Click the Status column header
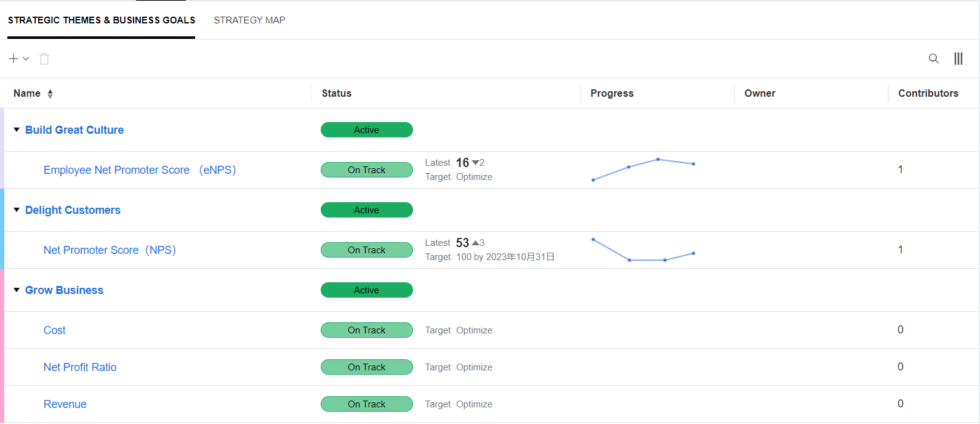This screenshot has height=424, width=980. tap(337, 94)
